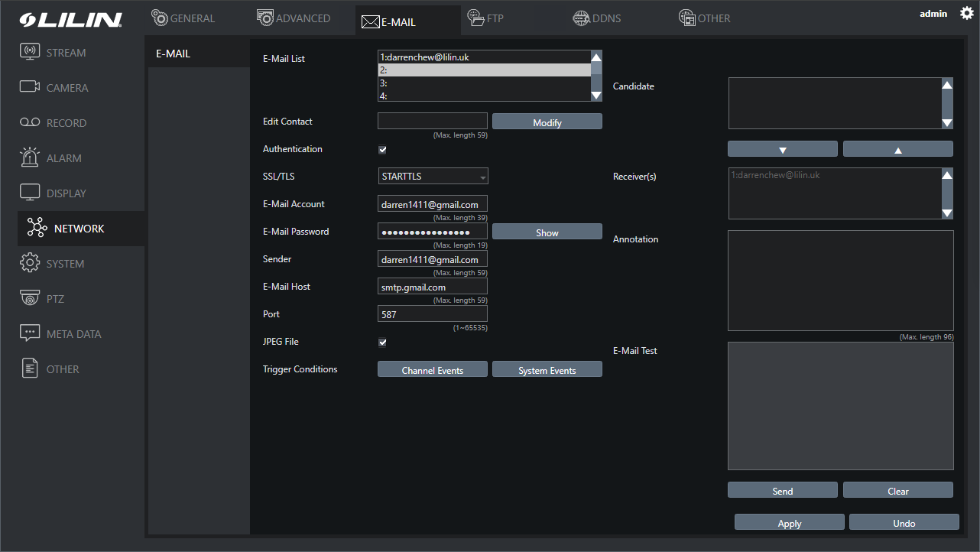This screenshot has width=980, height=552.
Task: Open System Events trigger conditions
Action: point(547,369)
